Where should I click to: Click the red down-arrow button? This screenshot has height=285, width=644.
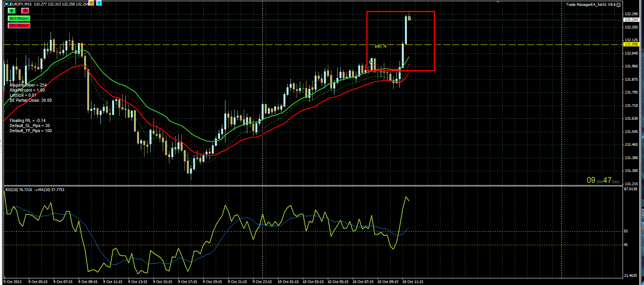click(x=25, y=11)
